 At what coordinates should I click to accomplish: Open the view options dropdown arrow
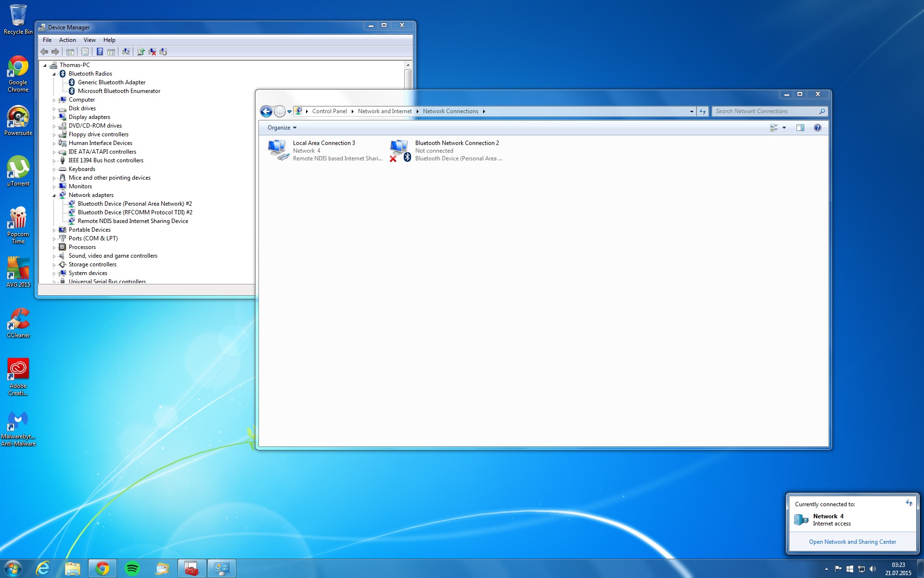pyautogui.click(x=784, y=128)
